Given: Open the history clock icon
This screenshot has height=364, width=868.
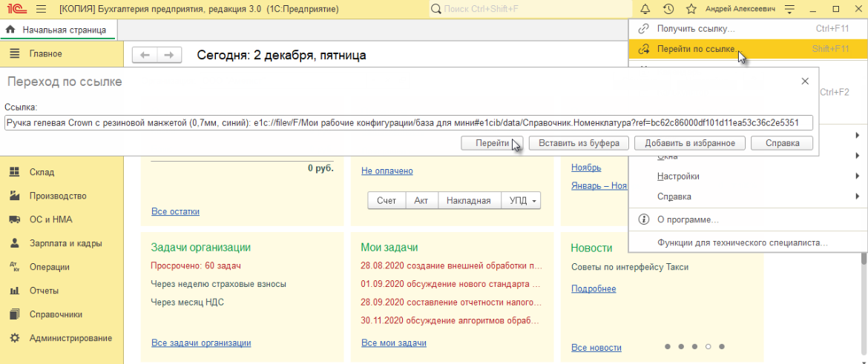Looking at the screenshot, I should (668, 9).
